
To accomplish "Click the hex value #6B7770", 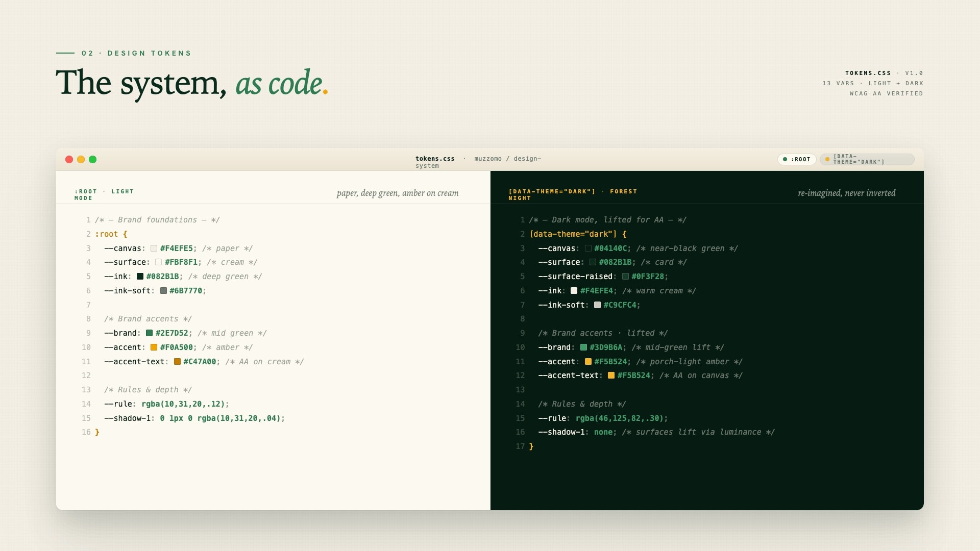I will (x=186, y=291).
